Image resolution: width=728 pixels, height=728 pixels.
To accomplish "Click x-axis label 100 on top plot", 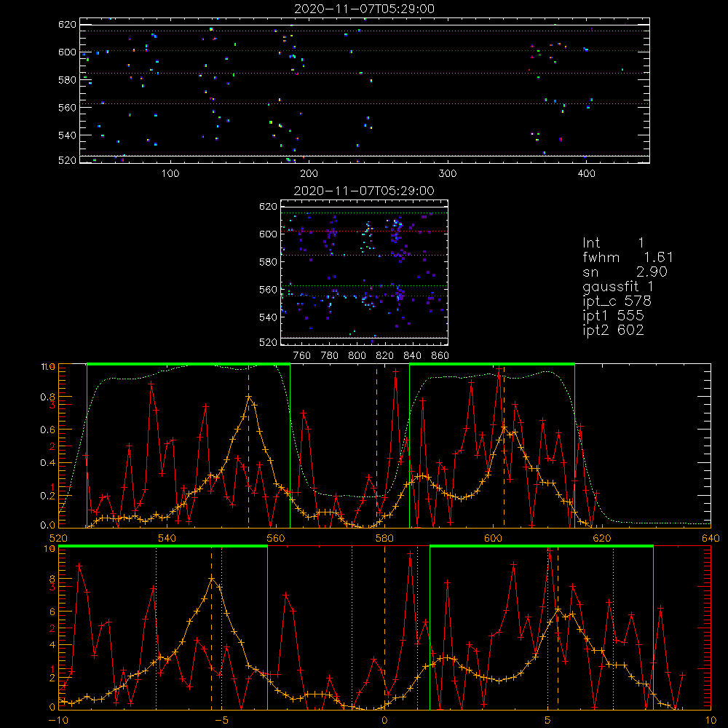I will pyautogui.click(x=170, y=174).
